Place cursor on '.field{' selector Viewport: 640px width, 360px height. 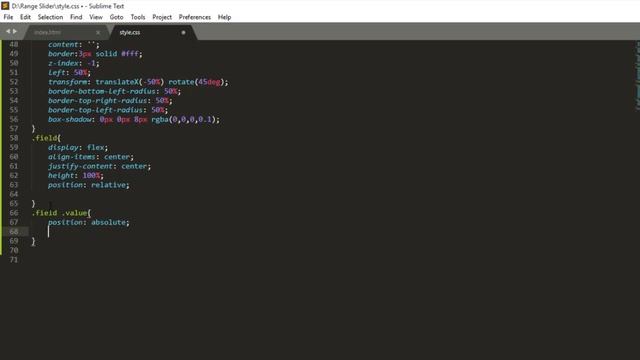coord(46,138)
